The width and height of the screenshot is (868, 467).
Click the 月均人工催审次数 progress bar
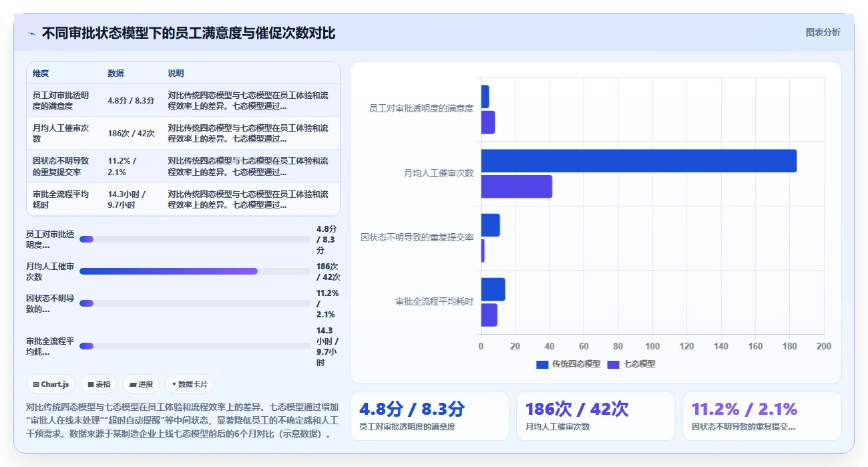[195, 271]
